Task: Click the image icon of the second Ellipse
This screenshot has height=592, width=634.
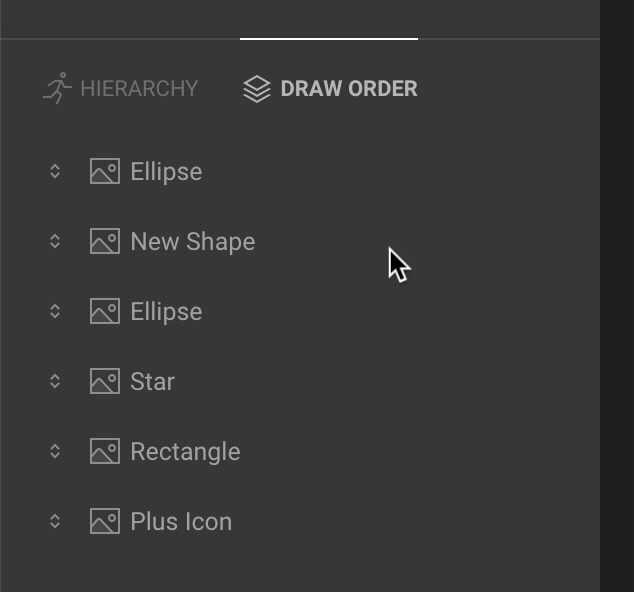Action: 105,311
